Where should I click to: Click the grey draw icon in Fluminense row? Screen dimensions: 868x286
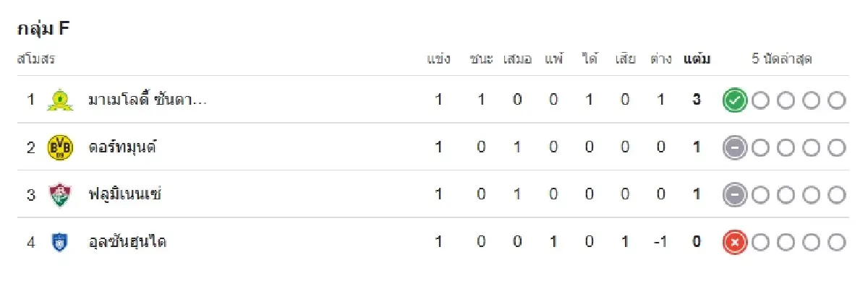(734, 195)
